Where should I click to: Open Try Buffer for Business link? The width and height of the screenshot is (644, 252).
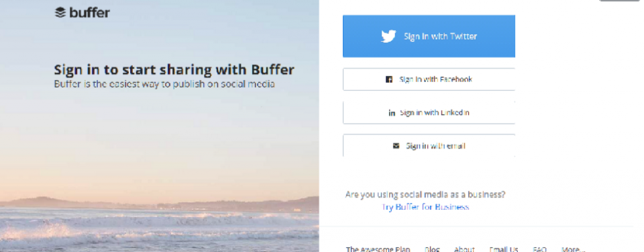coord(425,207)
